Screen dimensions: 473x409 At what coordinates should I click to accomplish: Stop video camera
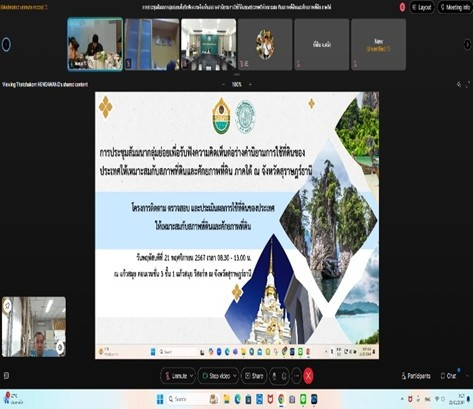(x=217, y=376)
